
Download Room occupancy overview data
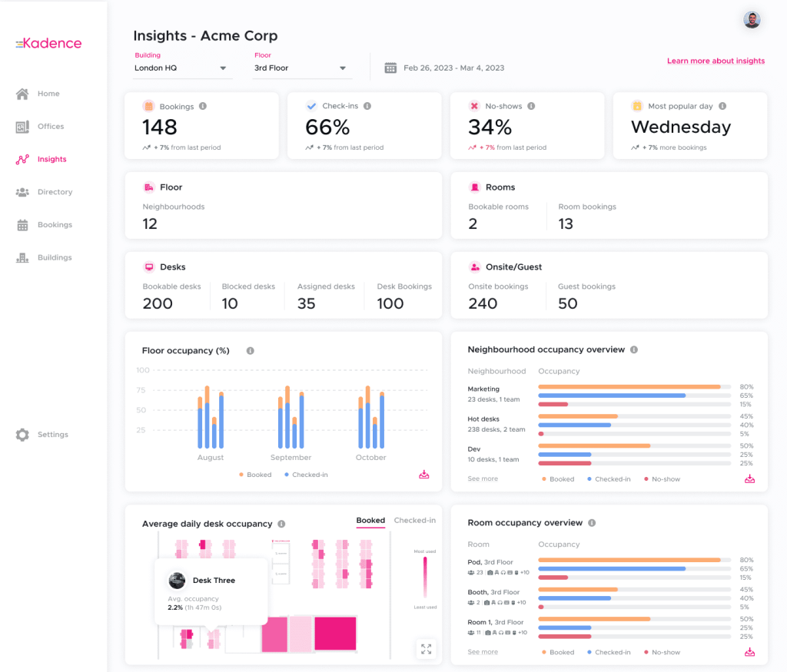tap(749, 652)
